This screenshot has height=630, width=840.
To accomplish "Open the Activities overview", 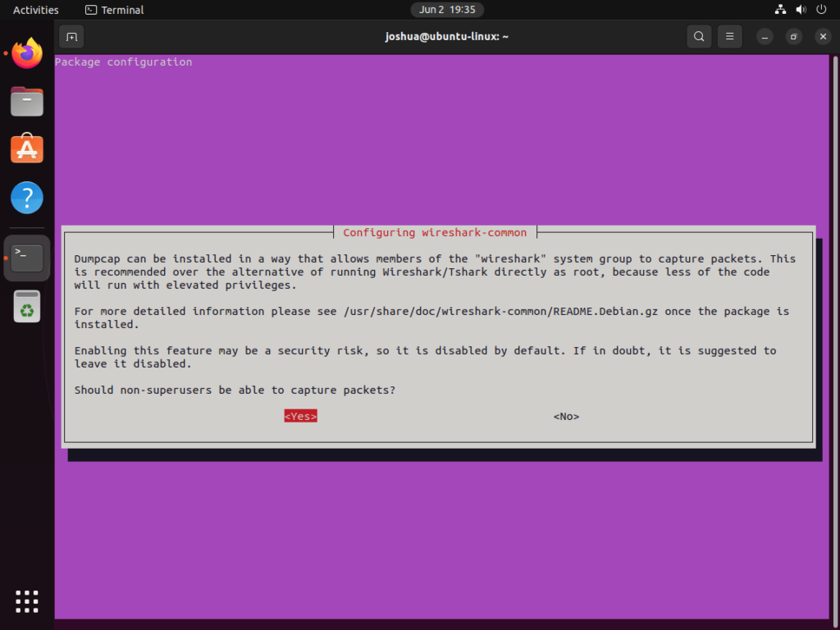I will pos(36,10).
